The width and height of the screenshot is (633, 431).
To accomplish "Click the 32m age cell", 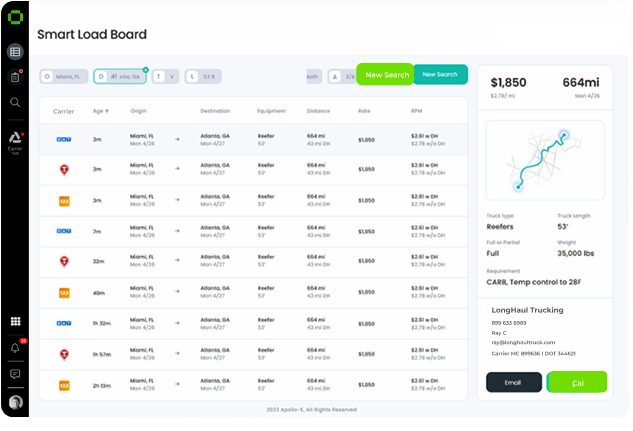I will (99, 262).
